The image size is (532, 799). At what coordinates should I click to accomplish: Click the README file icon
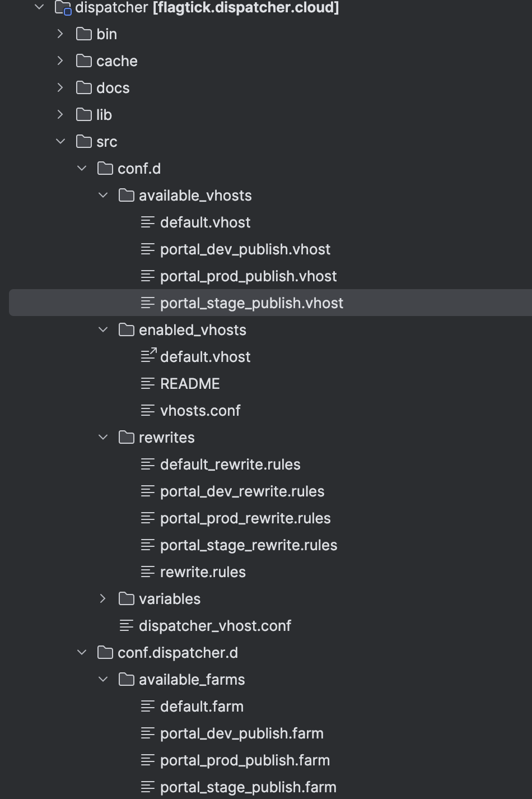(148, 384)
